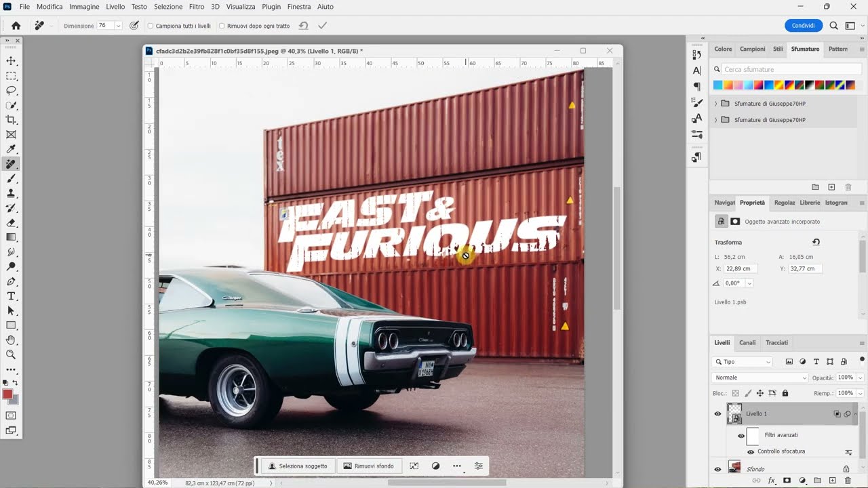This screenshot has height=488, width=868.
Task: Cancel current healing operation in options bar
Action: tap(304, 26)
